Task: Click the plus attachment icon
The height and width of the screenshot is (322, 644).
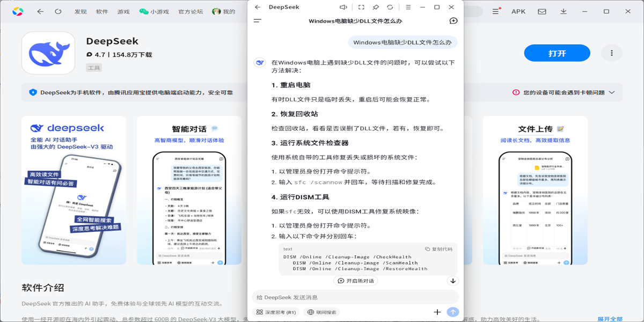Action: click(437, 312)
